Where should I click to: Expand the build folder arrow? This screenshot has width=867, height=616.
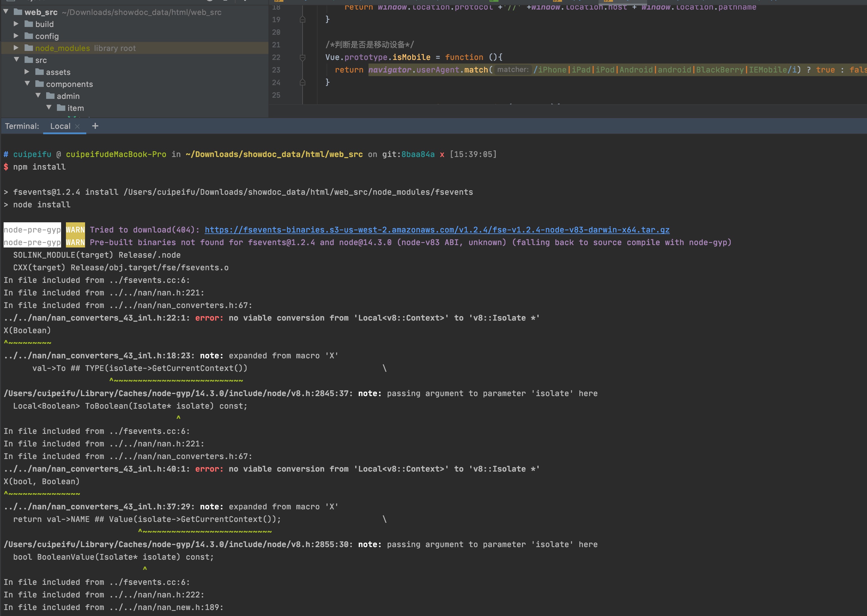coord(16,24)
